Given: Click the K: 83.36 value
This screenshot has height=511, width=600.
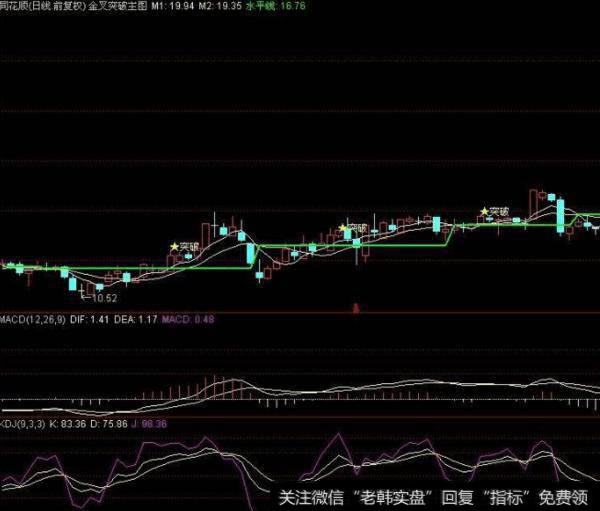Looking at the screenshot, I should point(72,424).
